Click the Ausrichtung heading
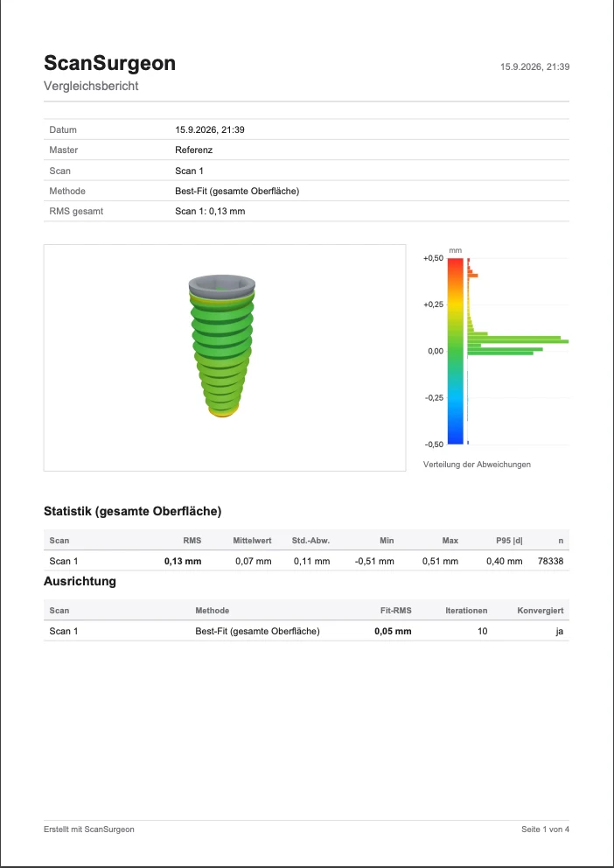 pos(80,582)
